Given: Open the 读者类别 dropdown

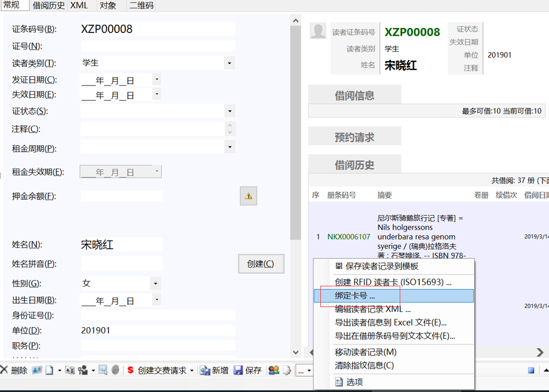Looking at the screenshot, I should [229, 63].
